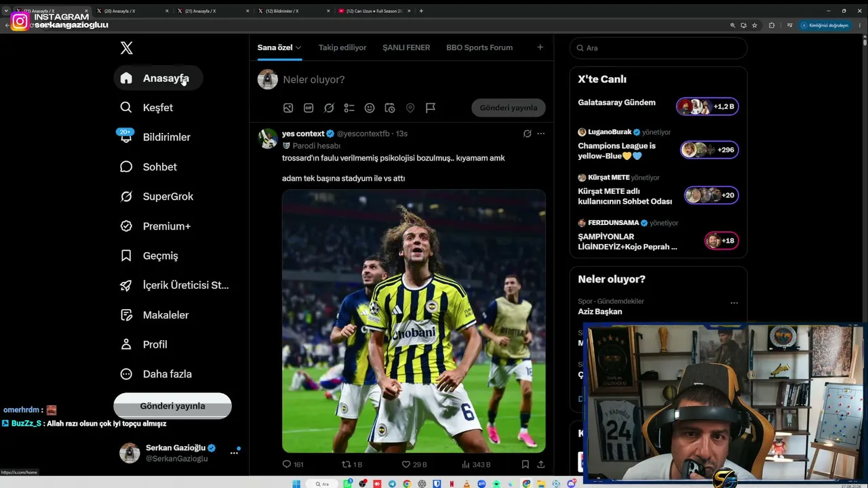Open the Kimliğinizi doğrulayın profile button
868x488 pixels.
(825, 25)
